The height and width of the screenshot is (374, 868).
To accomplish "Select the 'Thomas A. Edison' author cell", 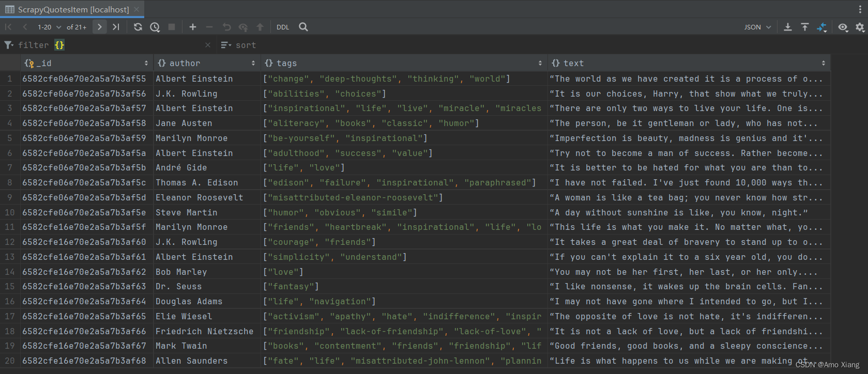I will (207, 182).
